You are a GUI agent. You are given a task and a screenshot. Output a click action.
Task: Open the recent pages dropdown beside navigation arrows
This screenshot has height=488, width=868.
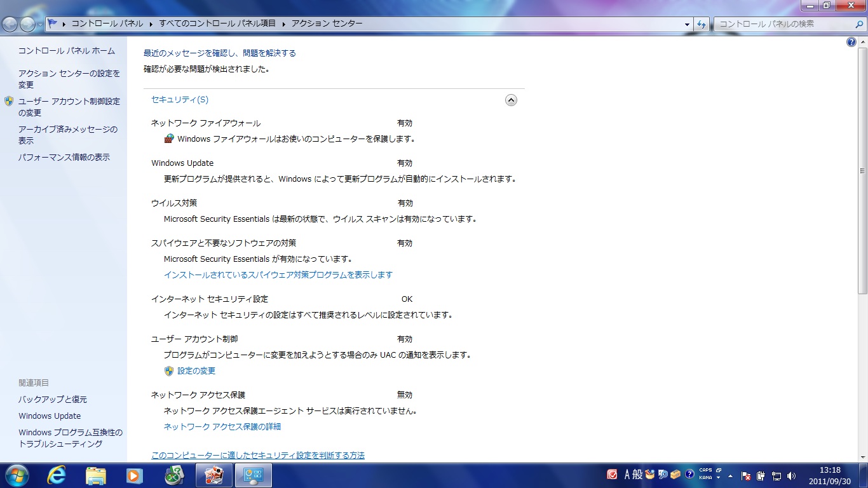pyautogui.click(x=41, y=24)
